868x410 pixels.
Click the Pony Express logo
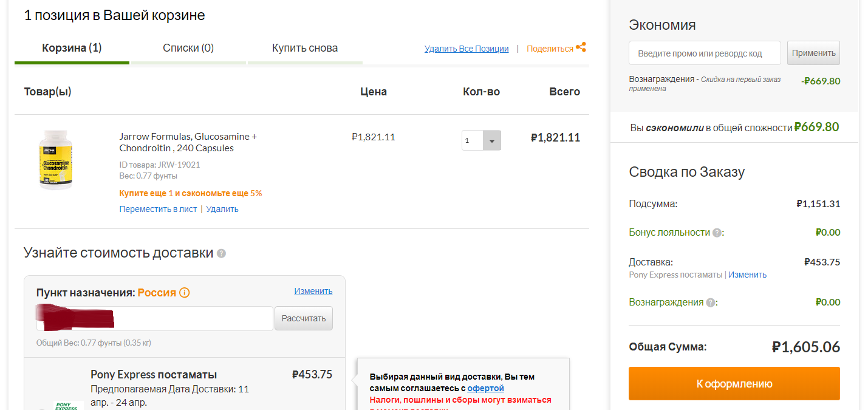[x=68, y=405]
